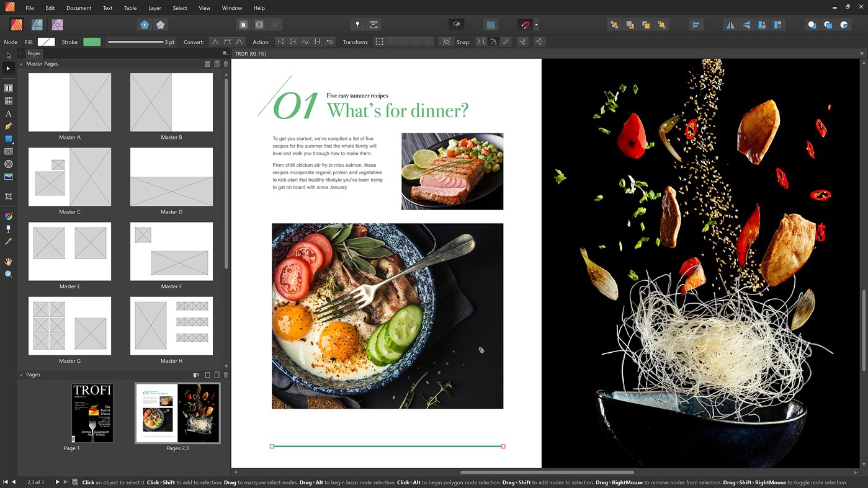Activate the Vector Crop tool
Viewport: 868px width, 488px height.
click(x=9, y=197)
